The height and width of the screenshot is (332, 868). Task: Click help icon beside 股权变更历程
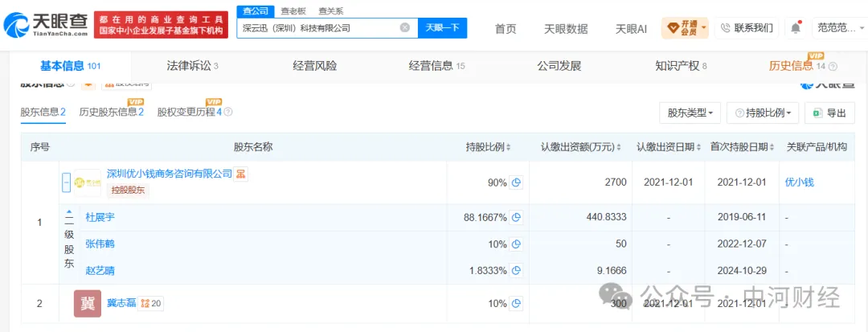(x=228, y=113)
